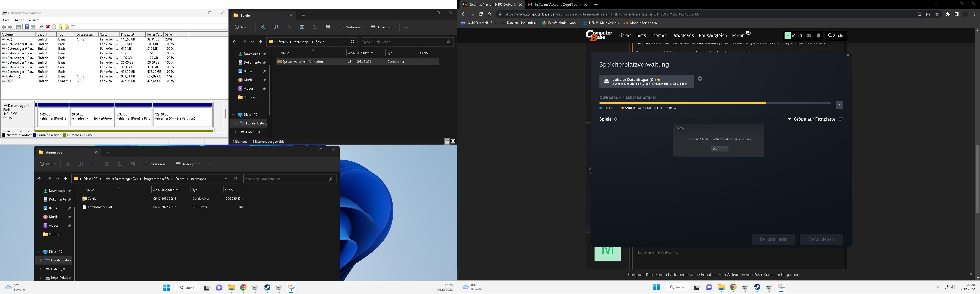The width and height of the screenshot is (980, 294).
Task: Open the Aktion menu in Datenträgerverwaltung
Action: pyautogui.click(x=19, y=20)
